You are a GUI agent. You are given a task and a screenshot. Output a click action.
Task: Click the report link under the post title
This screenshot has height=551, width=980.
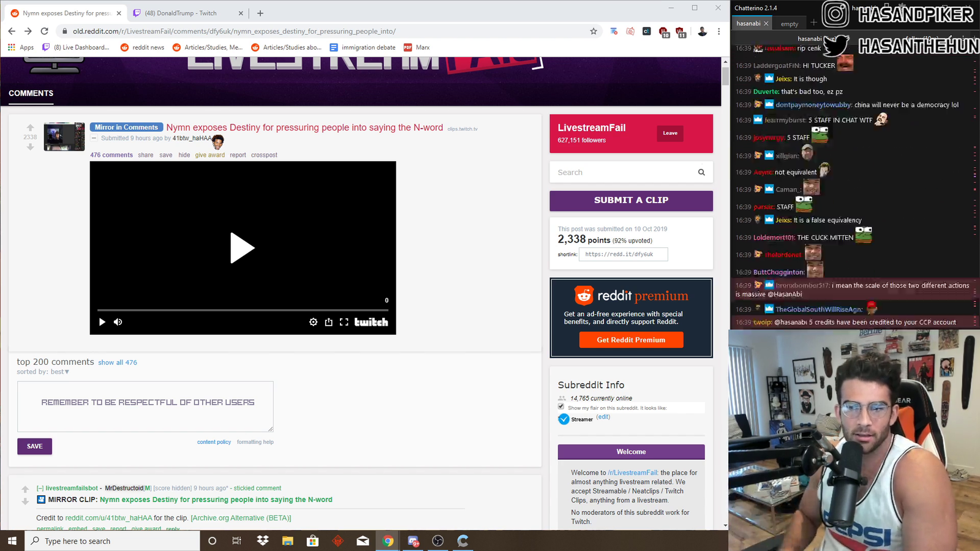(x=238, y=155)
